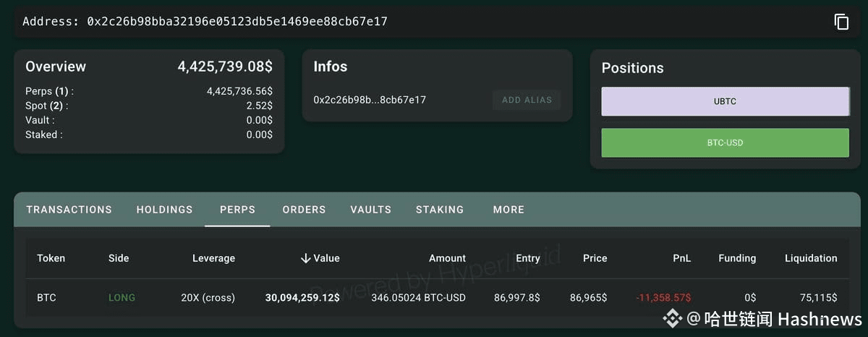Open the Transactions tab
868x337 pixels.
(x=69, y=210)
